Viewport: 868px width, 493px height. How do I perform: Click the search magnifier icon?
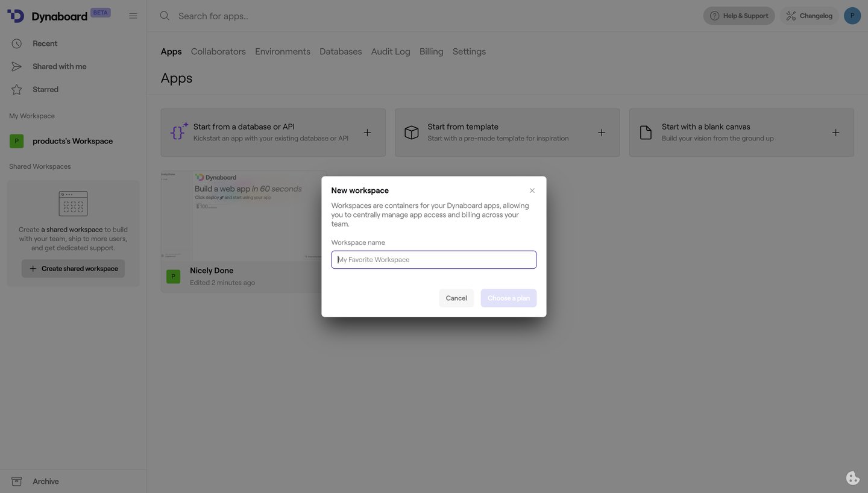coord(165,16)
